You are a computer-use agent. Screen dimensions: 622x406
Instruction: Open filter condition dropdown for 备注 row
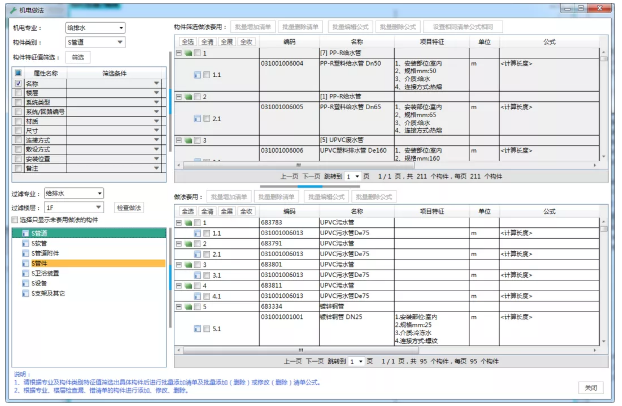[x=157, y=168]
